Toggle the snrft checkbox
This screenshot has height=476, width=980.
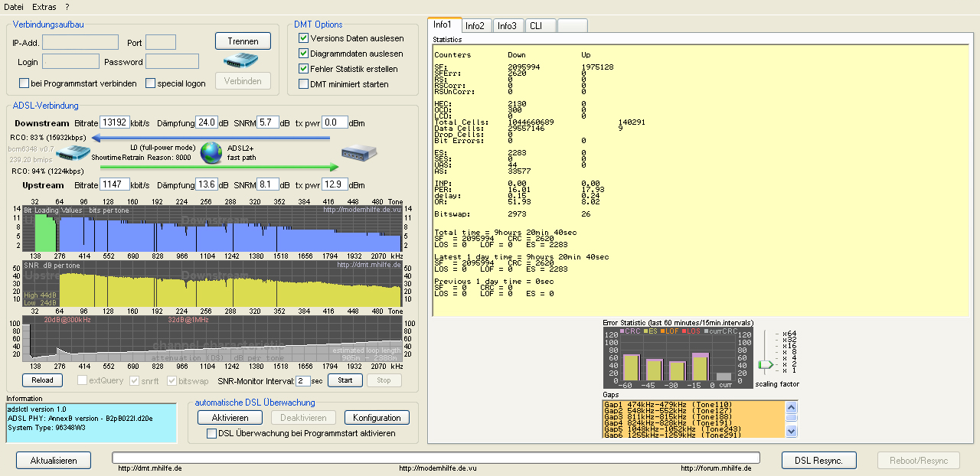click(x=134, y=380)
